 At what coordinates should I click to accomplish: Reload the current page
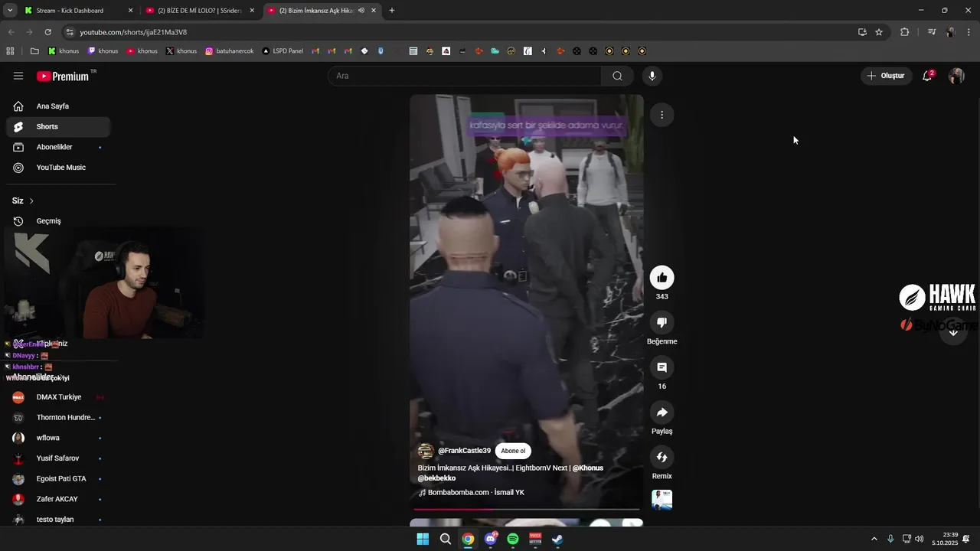(47, 32)
